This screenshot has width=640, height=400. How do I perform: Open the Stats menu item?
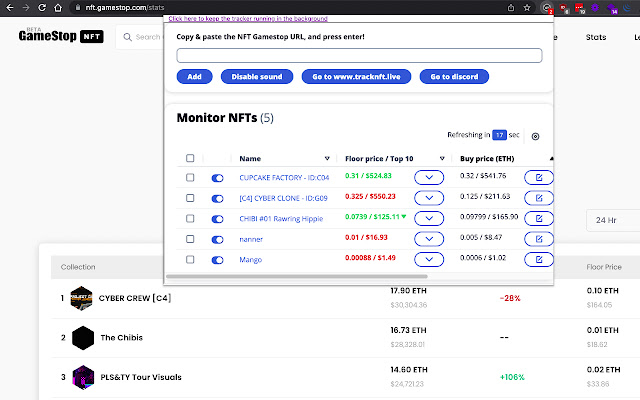(x=596, y=38)
